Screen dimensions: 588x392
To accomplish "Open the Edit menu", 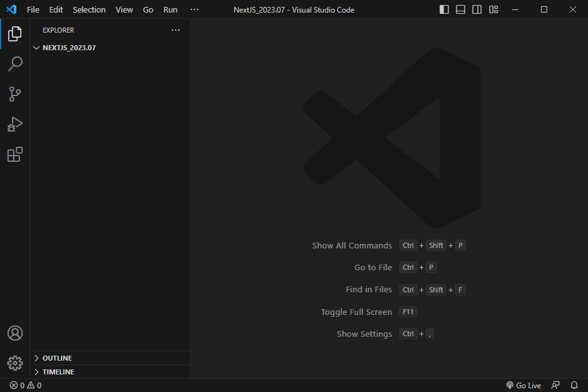I will (x=56, y=10).
